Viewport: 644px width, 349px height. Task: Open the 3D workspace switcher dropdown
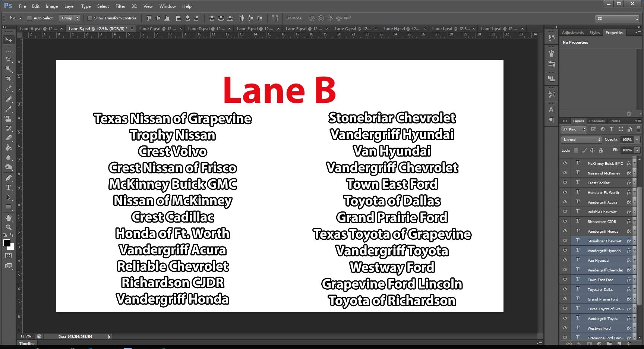click(617, 18)
